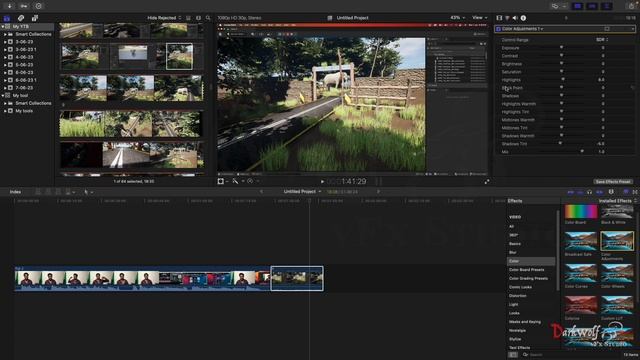Select the Color effects category
The width and height of the screenshot is (640, 360).
tap(531, 261)
